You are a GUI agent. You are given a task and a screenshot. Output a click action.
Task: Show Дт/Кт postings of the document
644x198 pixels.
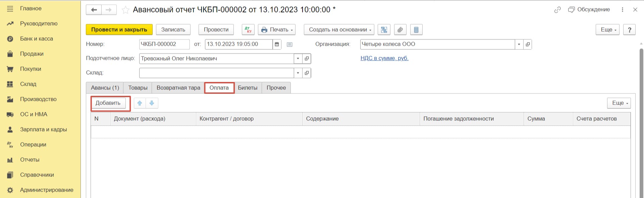coord(248,30)
